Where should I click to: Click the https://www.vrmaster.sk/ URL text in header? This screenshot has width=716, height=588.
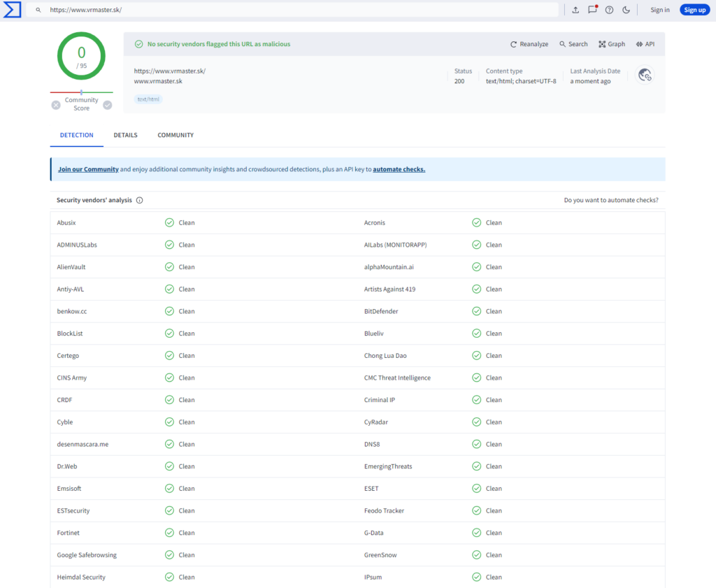170,71
